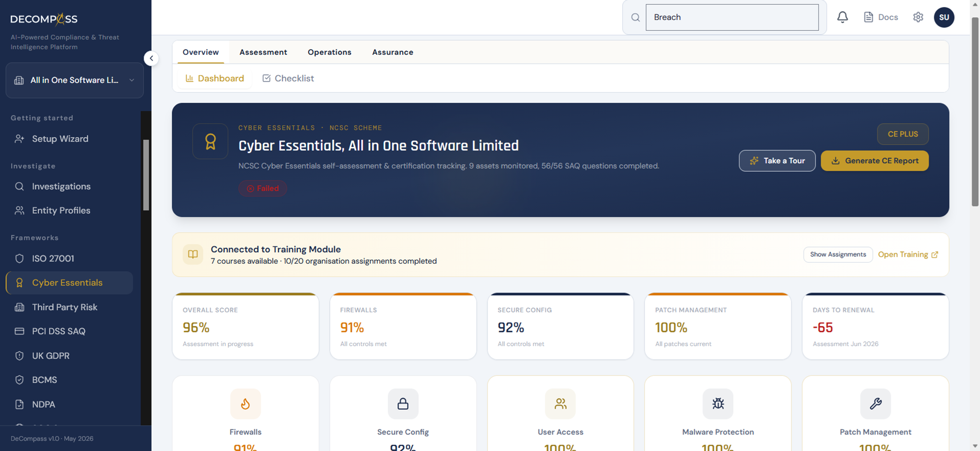Click the Docs document icon
The width and height of the screenshot is (980, 451).
pyautogui.click(x=868, y=17)
